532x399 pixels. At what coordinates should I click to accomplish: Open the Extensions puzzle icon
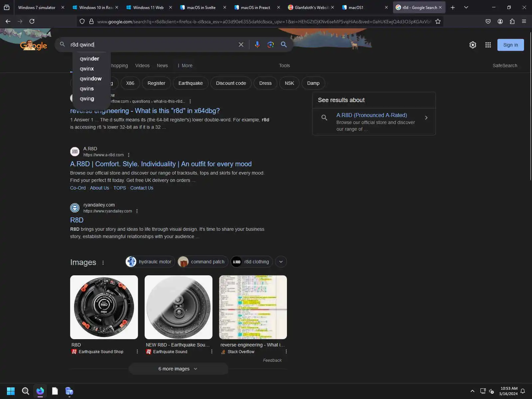tap(512, 21)
